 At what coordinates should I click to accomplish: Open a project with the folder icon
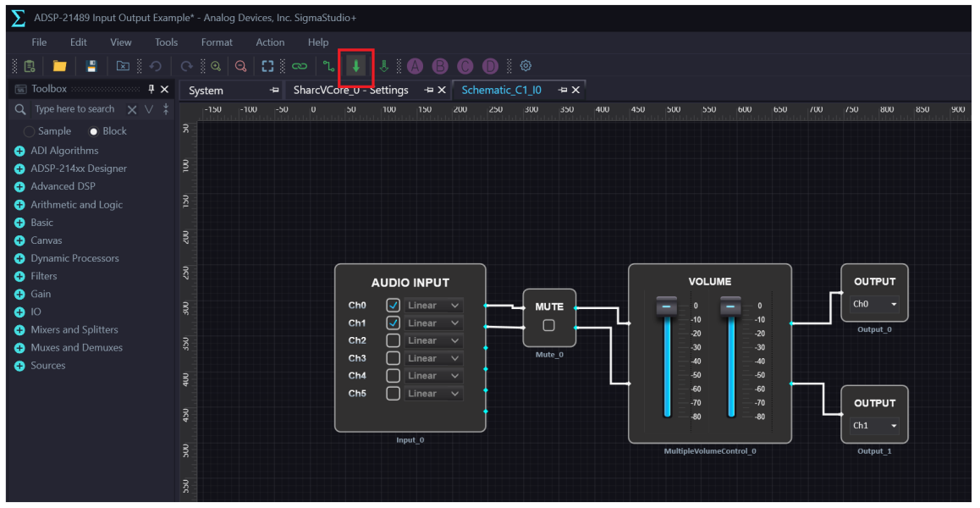click(59, 66)
